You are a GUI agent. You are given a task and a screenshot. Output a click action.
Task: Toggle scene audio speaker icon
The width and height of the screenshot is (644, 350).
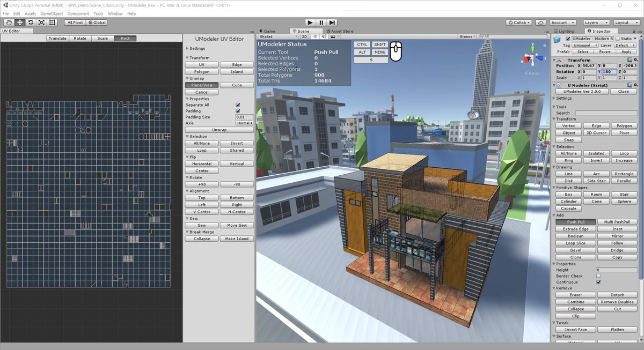pos(323,36)
